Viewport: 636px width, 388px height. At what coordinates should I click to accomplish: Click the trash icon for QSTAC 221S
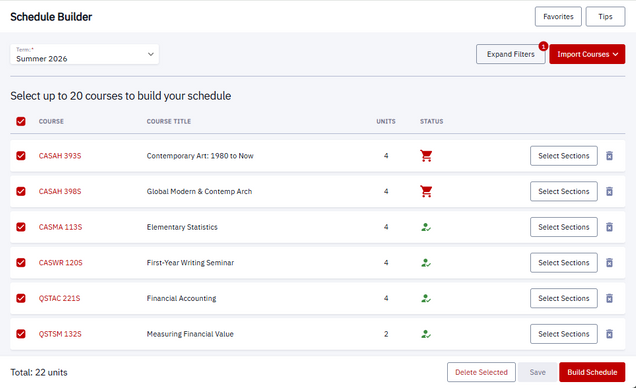tap(609, 298)
